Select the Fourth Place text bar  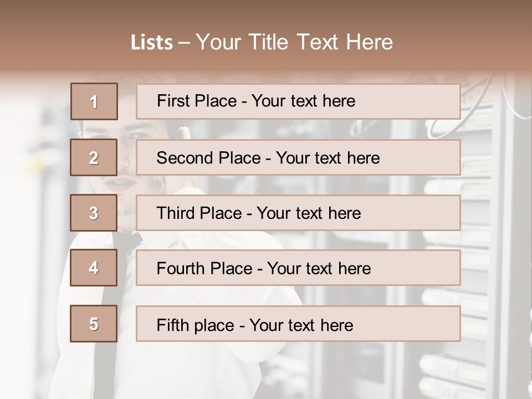click(298, 268)
